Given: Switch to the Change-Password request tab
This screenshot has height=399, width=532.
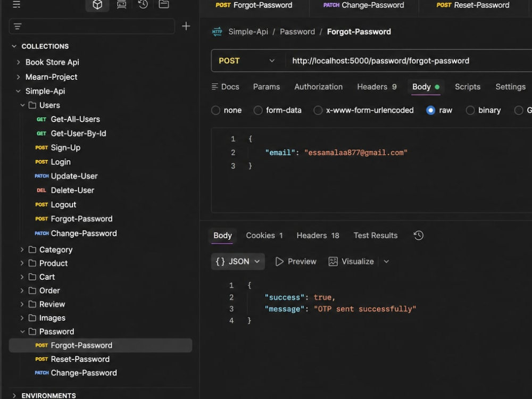Looking at the screenshot, I should [364, 5].
